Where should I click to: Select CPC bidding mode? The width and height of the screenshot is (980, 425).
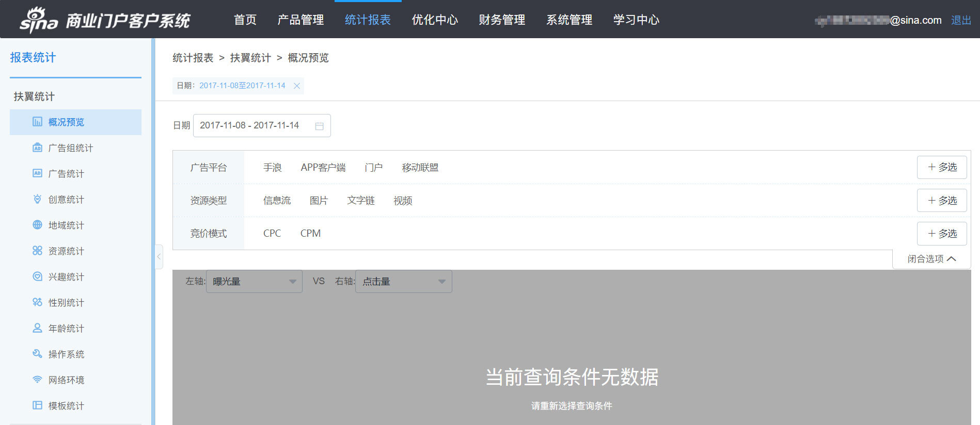[272, 233]
